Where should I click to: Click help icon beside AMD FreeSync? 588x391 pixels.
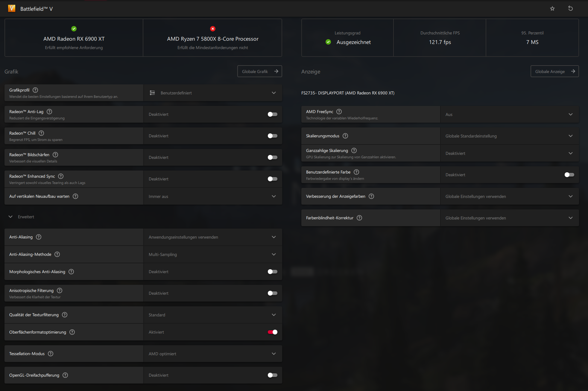339,112
